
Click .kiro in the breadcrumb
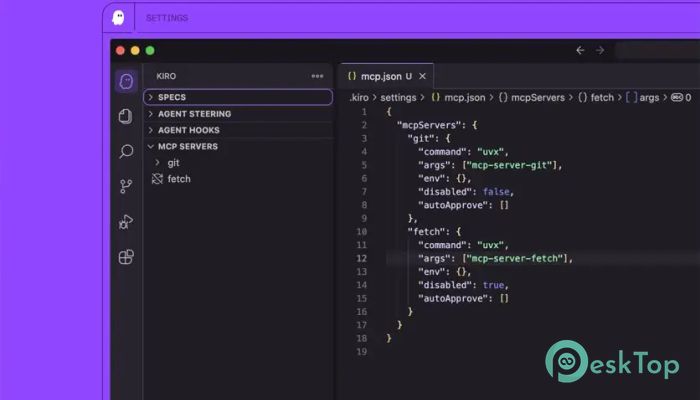359,98
